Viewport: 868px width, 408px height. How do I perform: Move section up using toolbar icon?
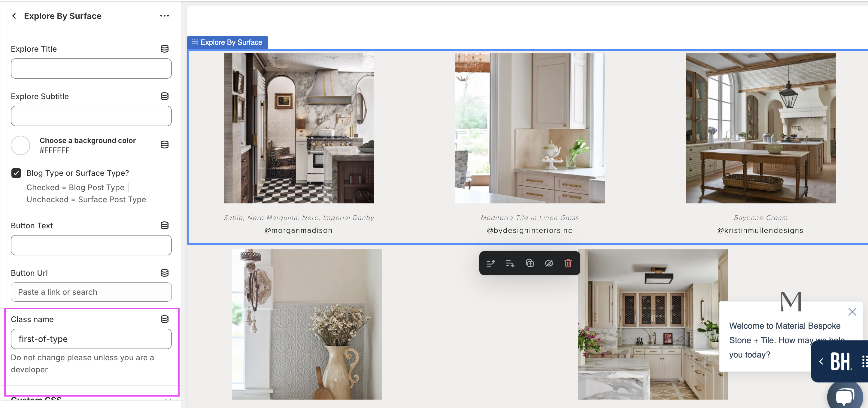coord(490,263)
